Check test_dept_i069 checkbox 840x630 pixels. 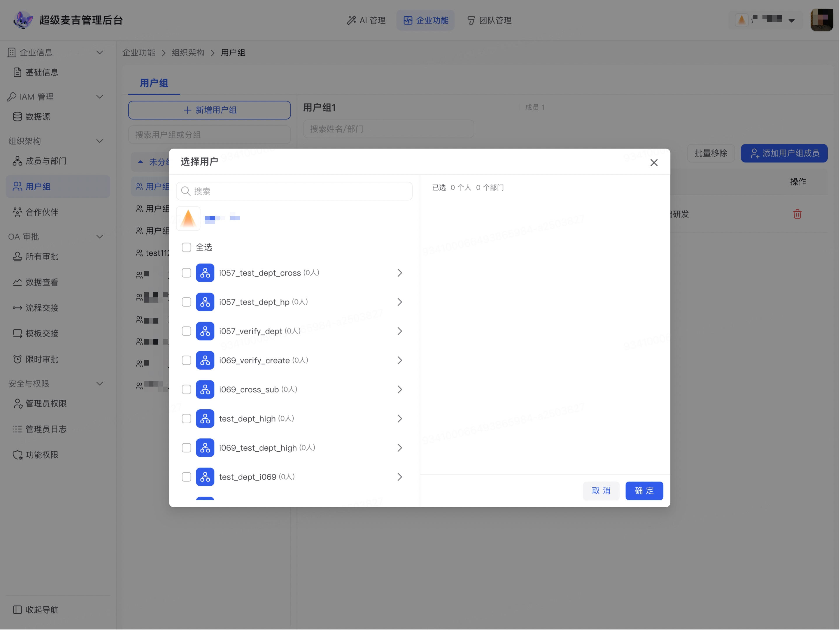click(186, 477)
